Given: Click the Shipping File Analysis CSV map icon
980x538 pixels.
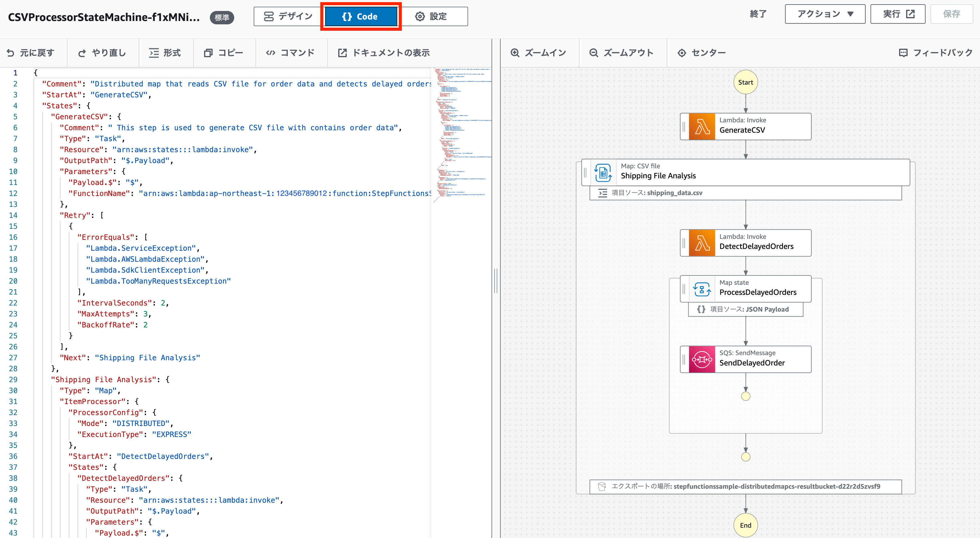Looking at the screenshot, I should pyautogui.click(x=603, y=172).
